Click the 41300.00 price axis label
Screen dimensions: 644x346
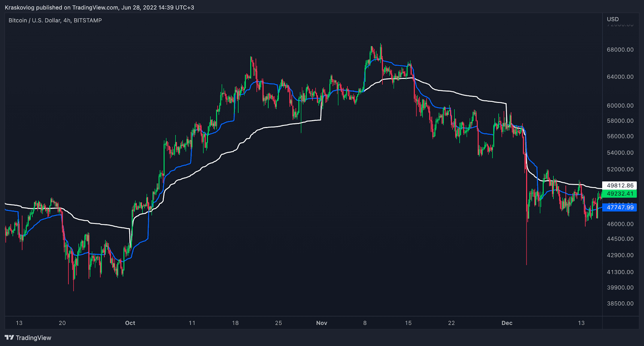click(620, 272)
